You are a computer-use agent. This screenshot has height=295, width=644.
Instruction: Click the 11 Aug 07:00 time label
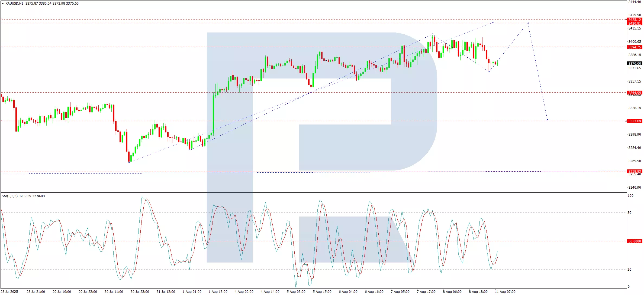tap(505, 292)
